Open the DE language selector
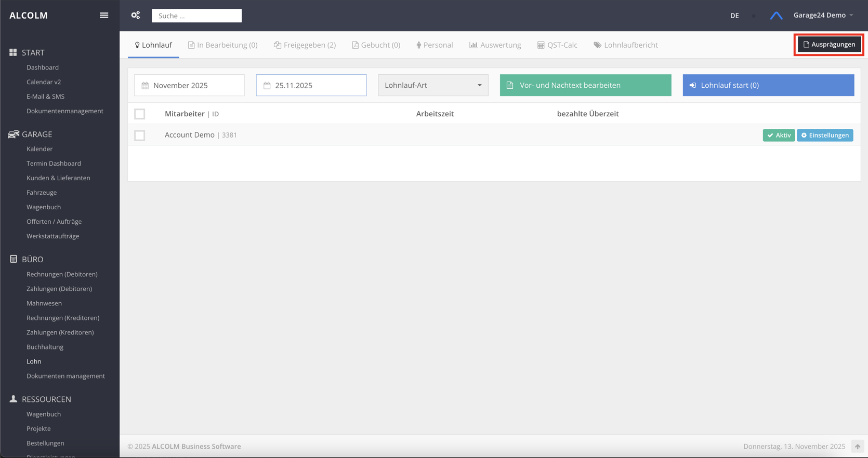 pos(734,16)
